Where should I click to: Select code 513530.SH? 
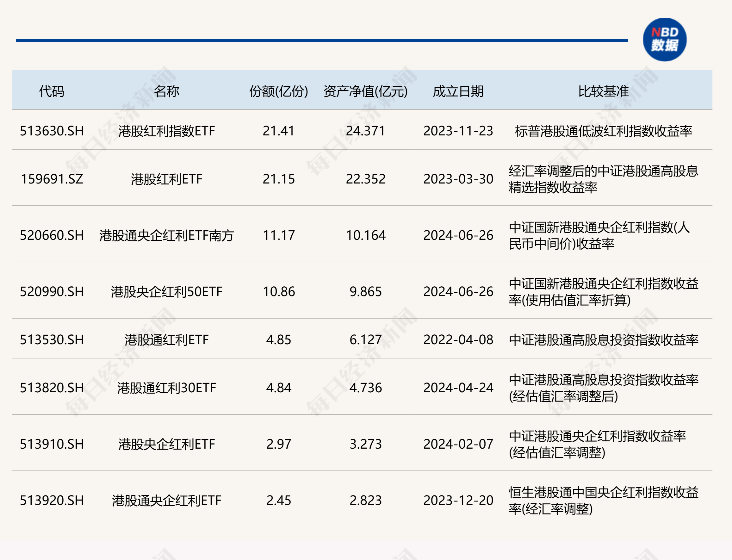(x=52, y=340)
